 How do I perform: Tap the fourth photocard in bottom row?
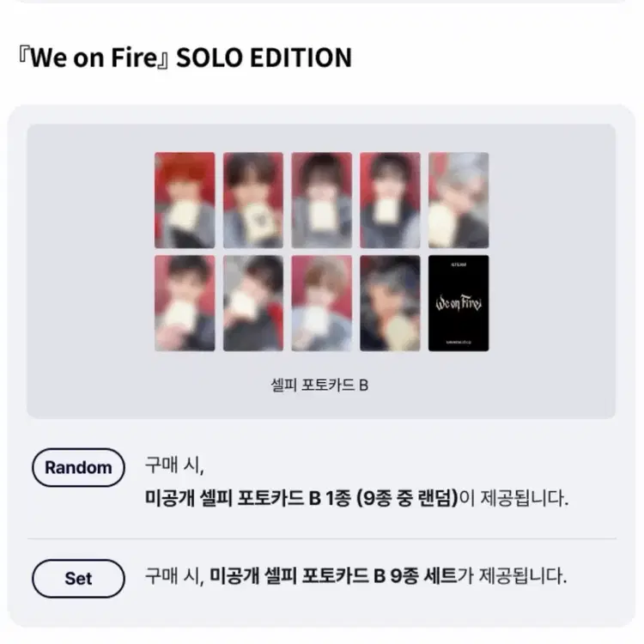[390, 303]
